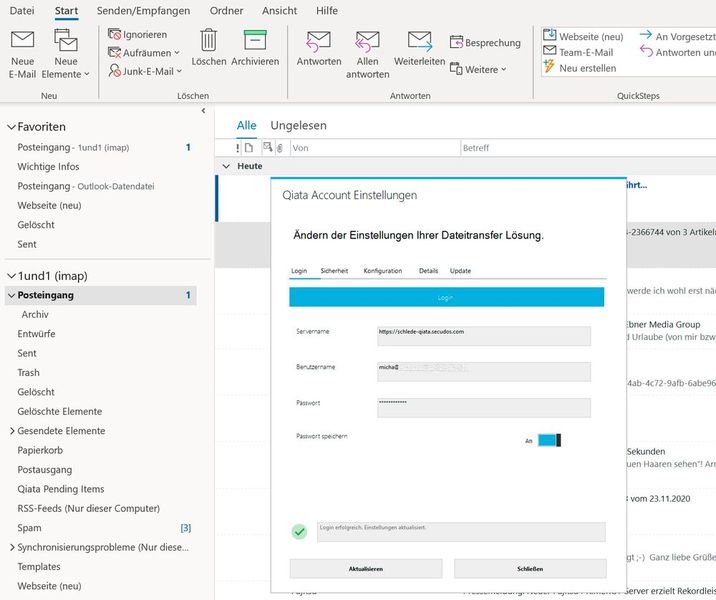Select the Spam folder
716x600 pixels.
(x=30, y=527)
